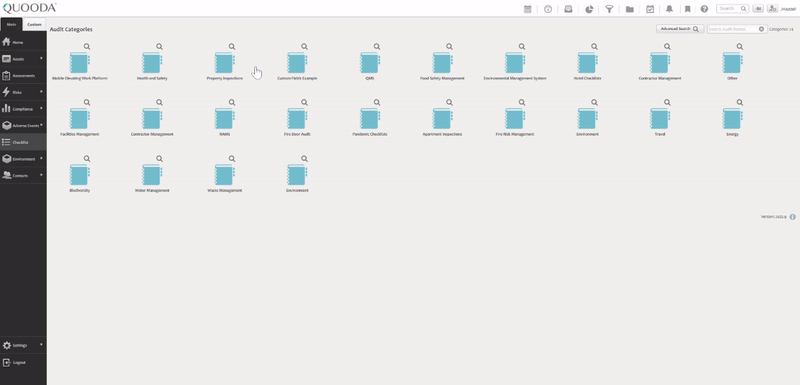This screenshot has height=385, width=800.
Task: Open the Property Inspections notebook icon
Action: tap(224, 63)
